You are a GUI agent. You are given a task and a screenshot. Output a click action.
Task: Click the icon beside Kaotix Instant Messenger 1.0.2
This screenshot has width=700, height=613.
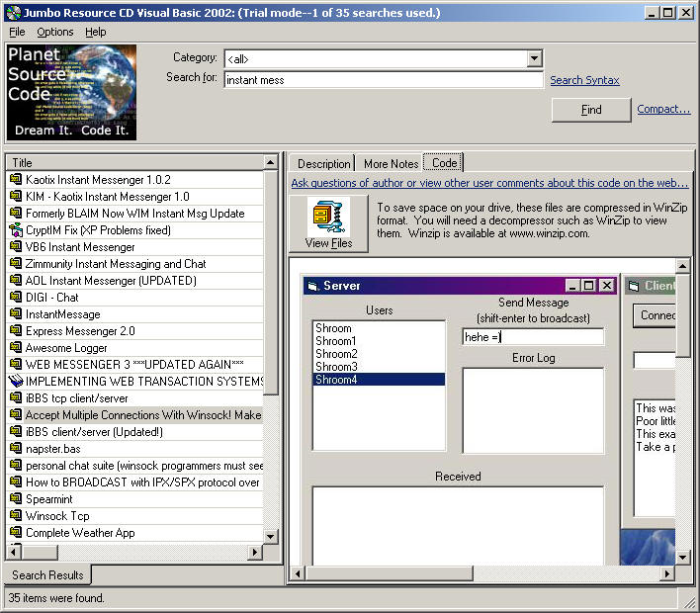click(16, 180)
